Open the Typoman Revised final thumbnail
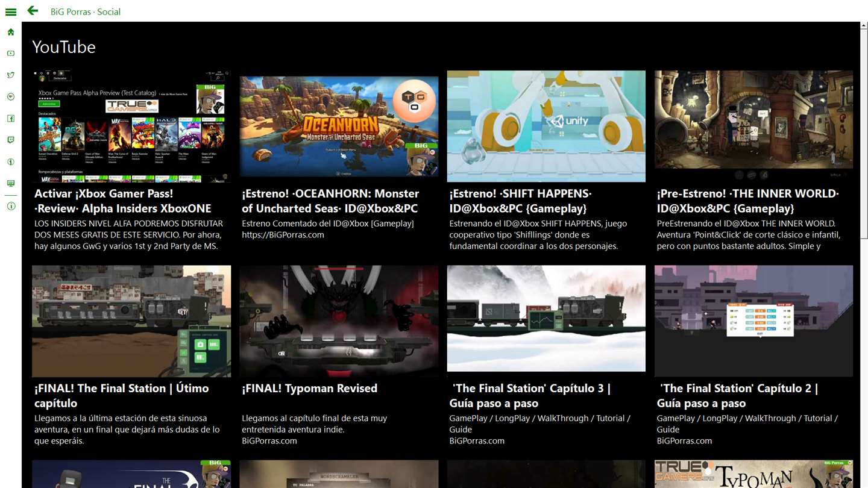868x488 pixels. click(x=339, y=321)
